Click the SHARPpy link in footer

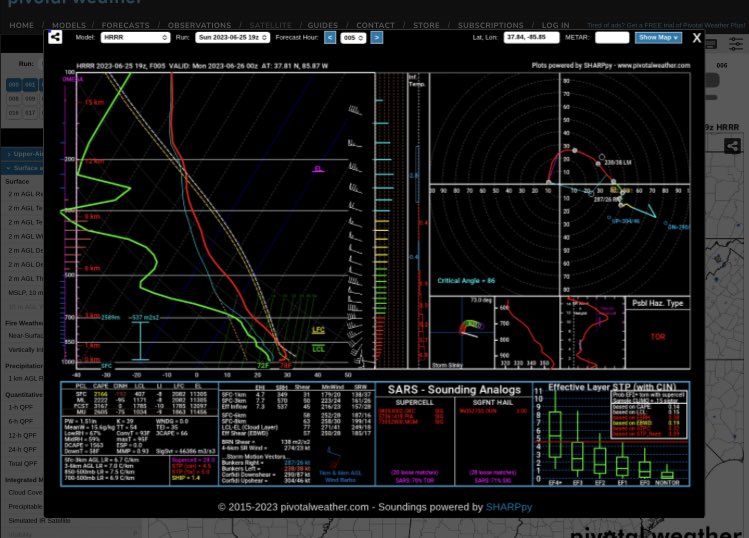click(509, 507)
